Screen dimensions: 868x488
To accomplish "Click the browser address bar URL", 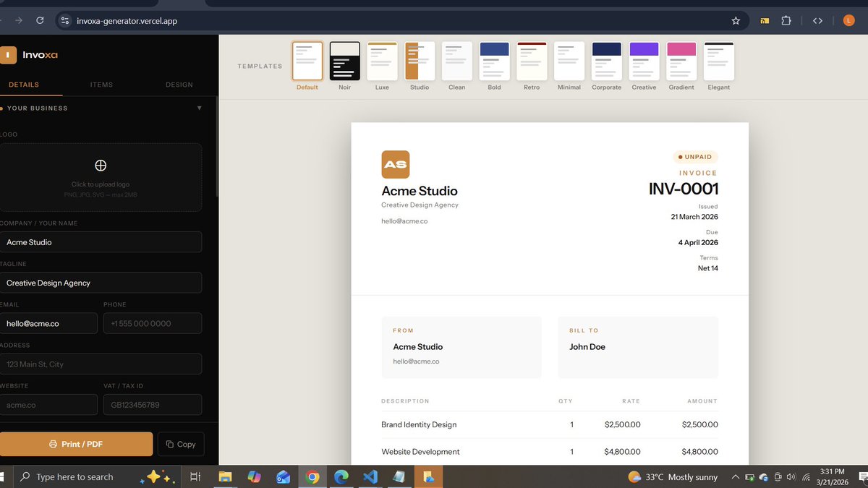I will point(127,21).
